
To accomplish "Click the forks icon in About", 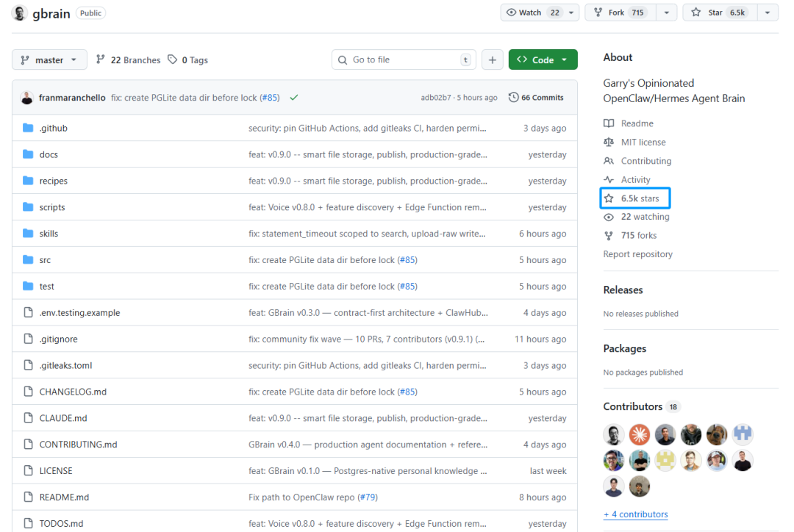I will click(609, 236).
